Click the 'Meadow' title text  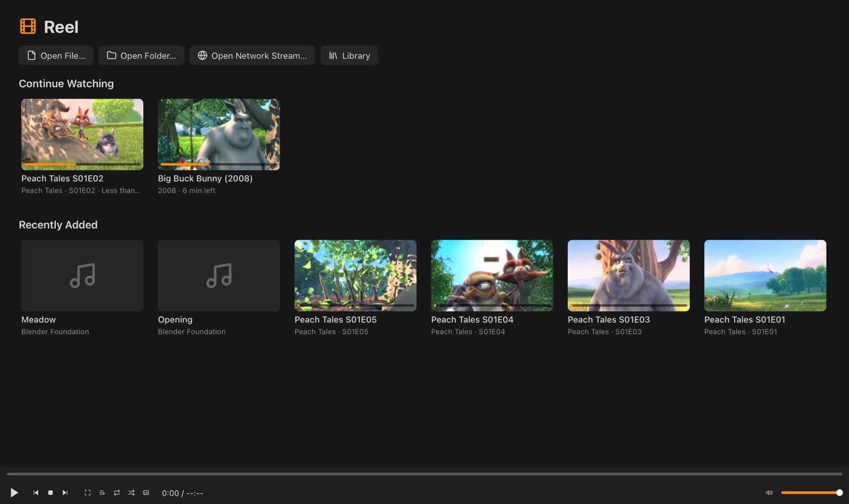(38, 319)
